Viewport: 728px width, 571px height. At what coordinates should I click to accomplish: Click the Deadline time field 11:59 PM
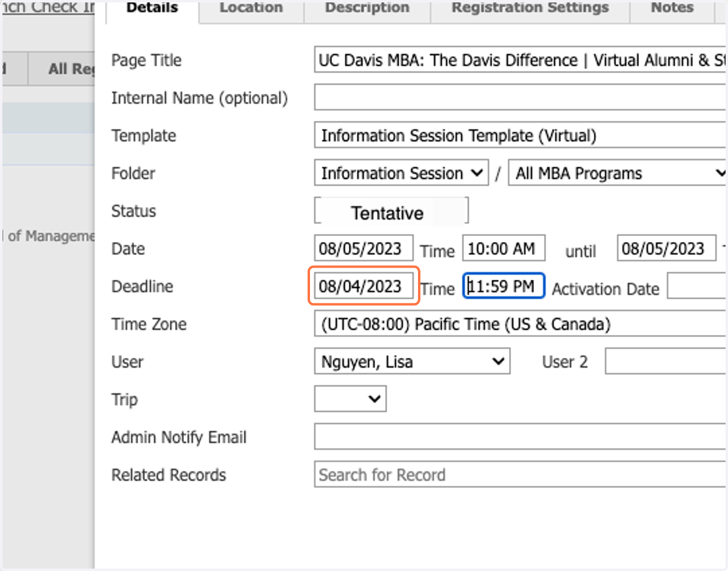pos(504,286)
